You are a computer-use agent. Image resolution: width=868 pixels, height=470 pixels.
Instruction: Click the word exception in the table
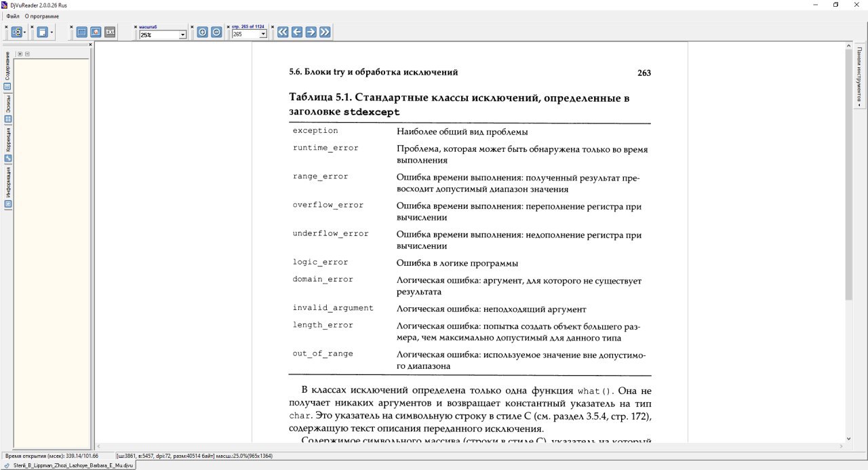pos(315,130)
